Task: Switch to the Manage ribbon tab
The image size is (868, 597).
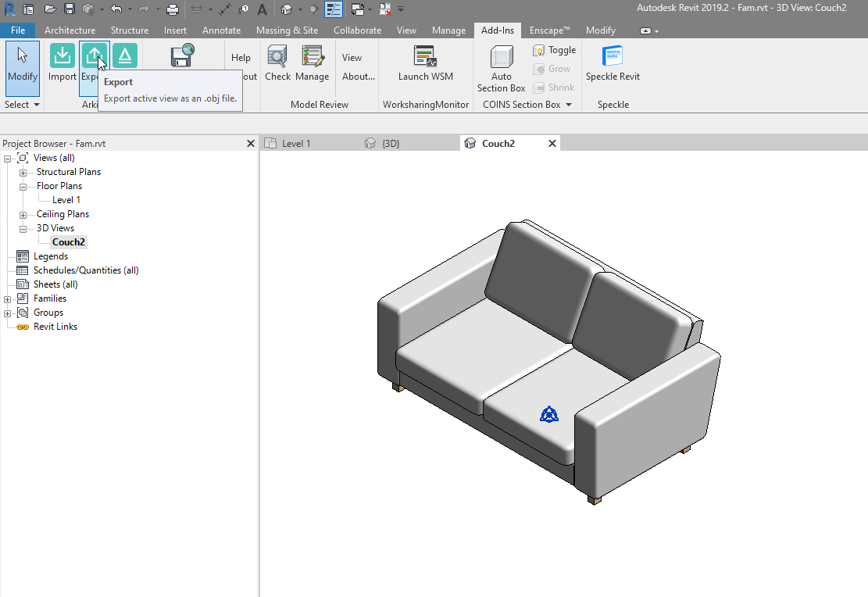Action: [x=448, y=30]
